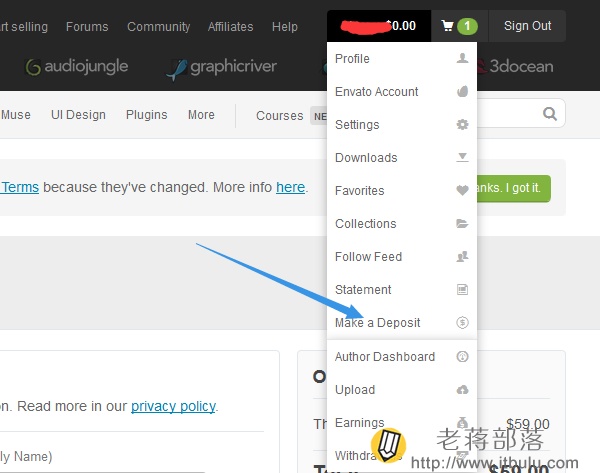This screenshot has width=600, height=473.
Task: Open the UI Design category
Action: (x=78, y=115)
